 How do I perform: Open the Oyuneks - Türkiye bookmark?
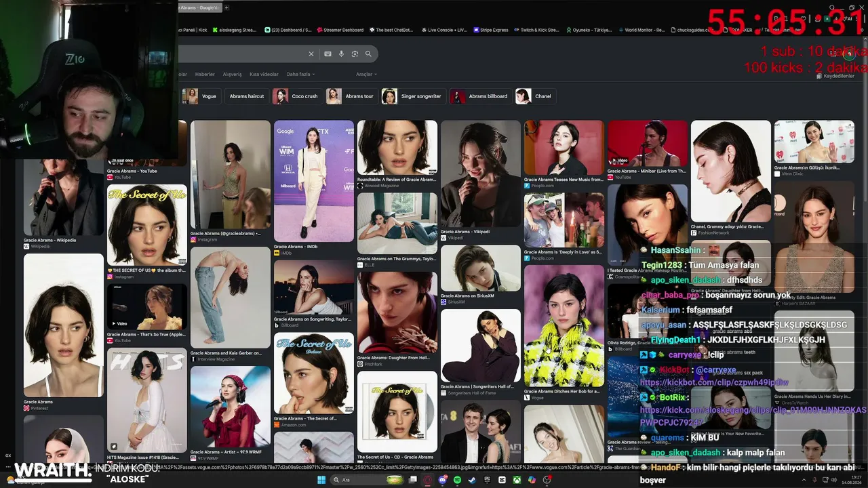(588, 30)
